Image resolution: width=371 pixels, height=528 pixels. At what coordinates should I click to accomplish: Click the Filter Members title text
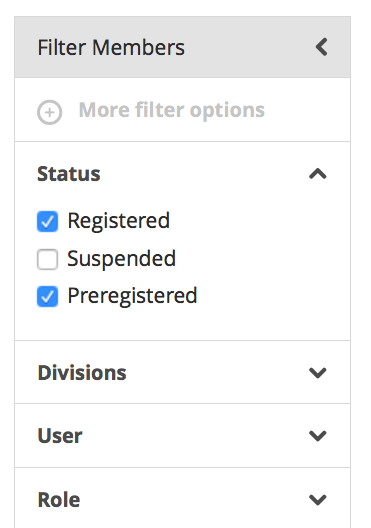point(111,47)
